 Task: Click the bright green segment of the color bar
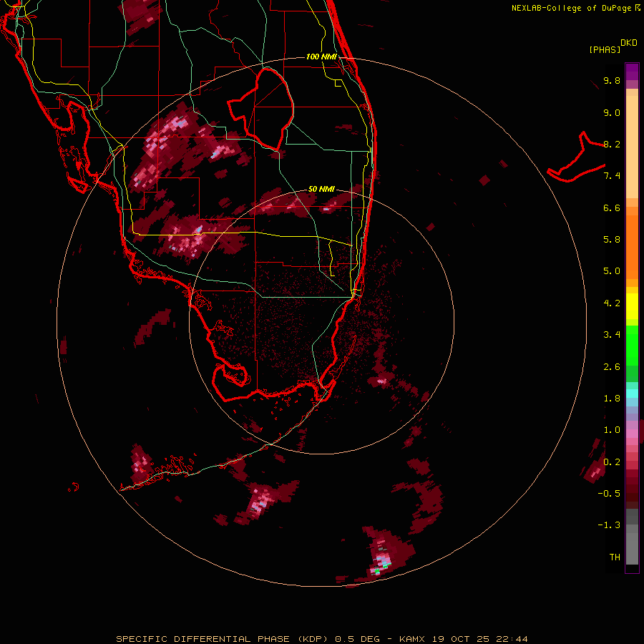pyautogui.click(x=632, y=345)
